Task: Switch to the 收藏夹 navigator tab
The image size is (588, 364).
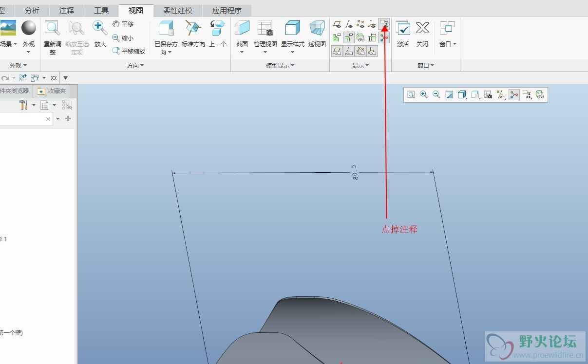Action: click(52, 91)
